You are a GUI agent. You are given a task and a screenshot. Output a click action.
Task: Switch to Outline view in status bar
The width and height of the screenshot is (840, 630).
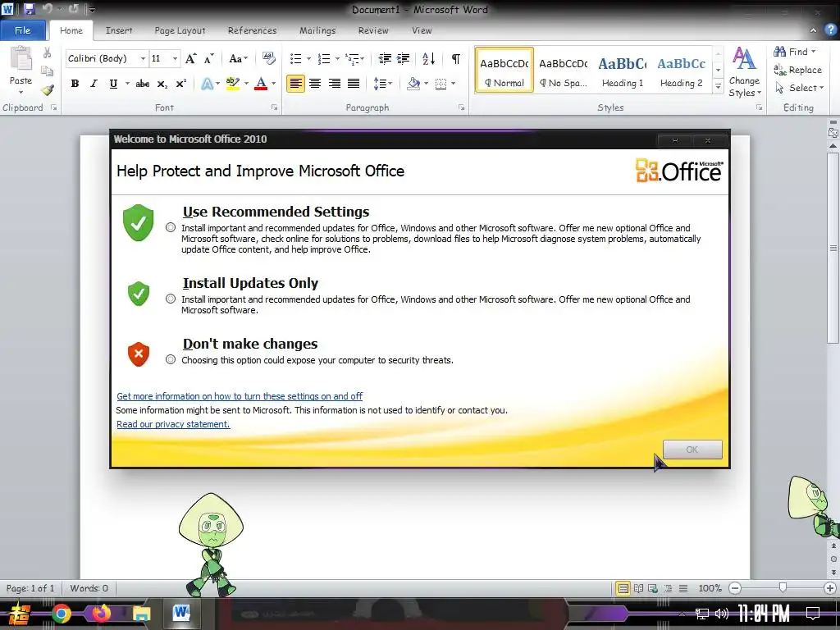coord(668,588)
